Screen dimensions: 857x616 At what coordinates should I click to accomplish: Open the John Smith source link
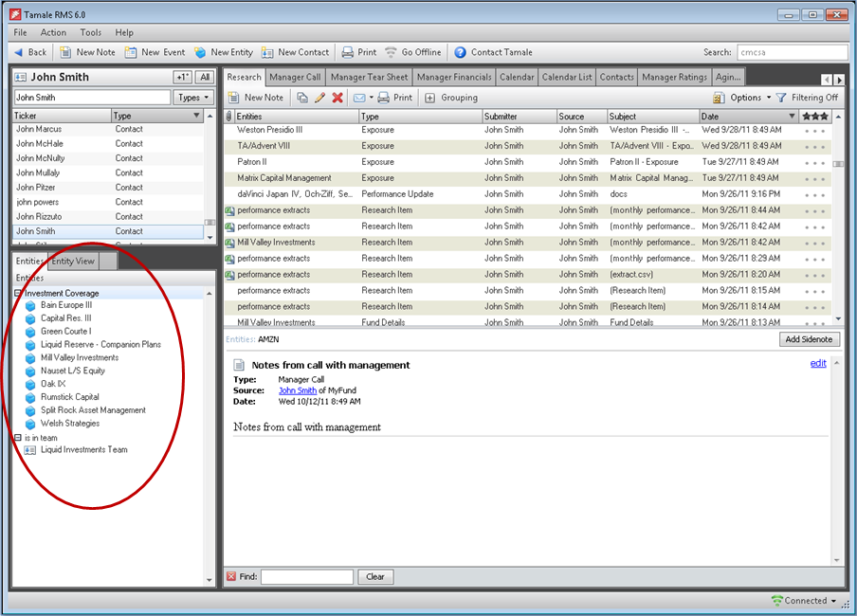[x=298, y=390]
